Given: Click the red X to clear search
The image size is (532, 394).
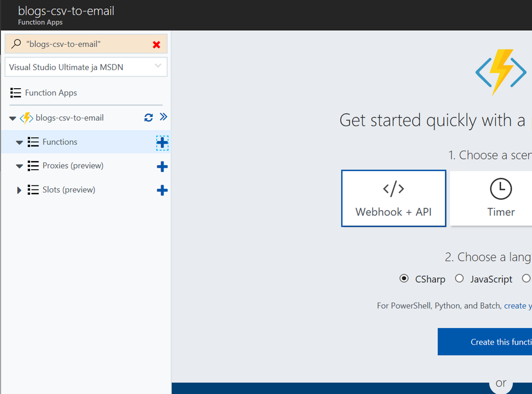Looking at the screenshot, I should tap(156, 45).
